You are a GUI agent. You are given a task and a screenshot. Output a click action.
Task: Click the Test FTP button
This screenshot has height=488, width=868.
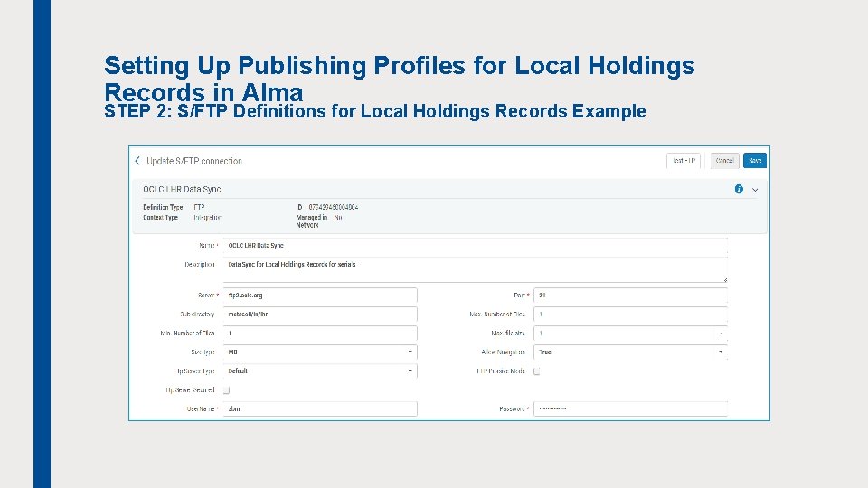684,161
